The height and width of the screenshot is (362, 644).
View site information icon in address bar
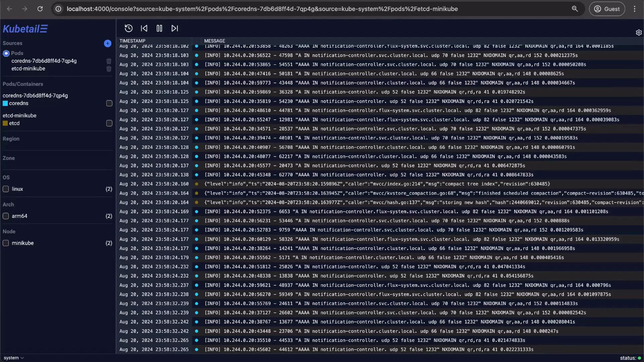(x=58, y=9)
